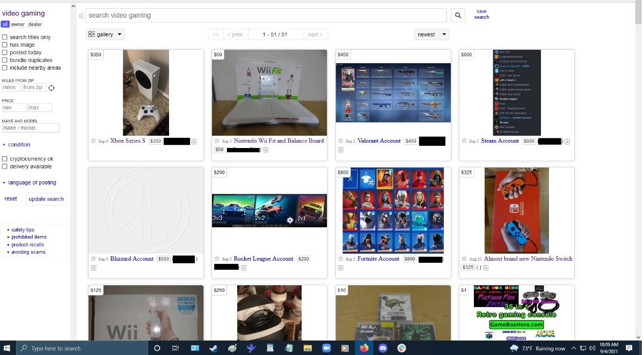644x355 pixels.
Task: Open Slack from the taskbar
Action: click(401, 348)
